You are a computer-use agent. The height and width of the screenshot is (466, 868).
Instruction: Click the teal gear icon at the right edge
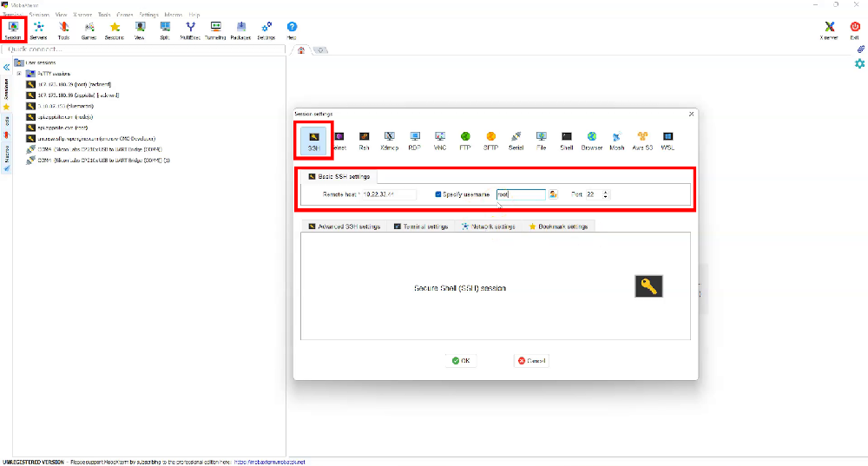859,63
